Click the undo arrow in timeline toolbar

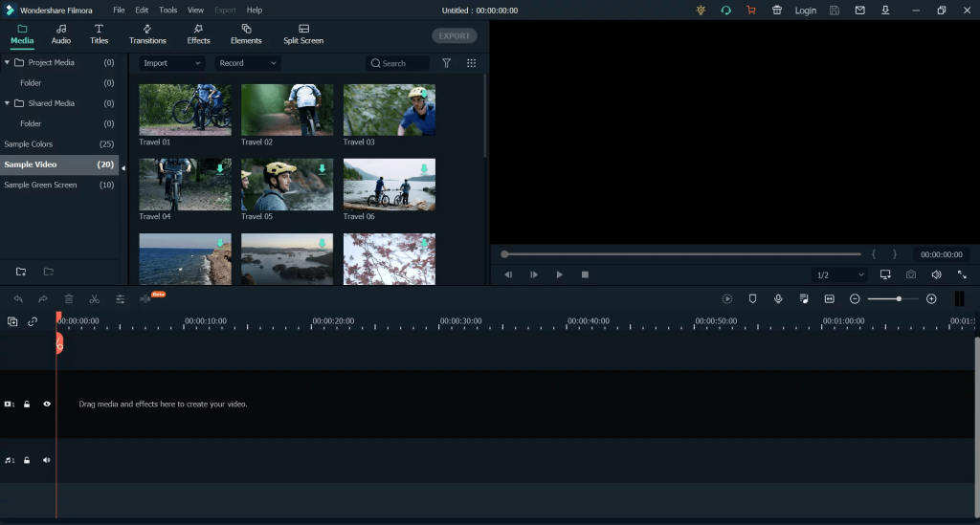point(18,299)
